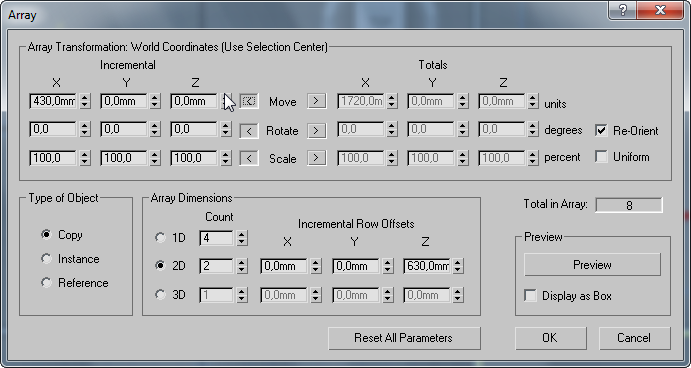The height and width of the screenshot is (368, 691).
Task: Click the 2D row offset X spinner
Action: click(316, 266)
